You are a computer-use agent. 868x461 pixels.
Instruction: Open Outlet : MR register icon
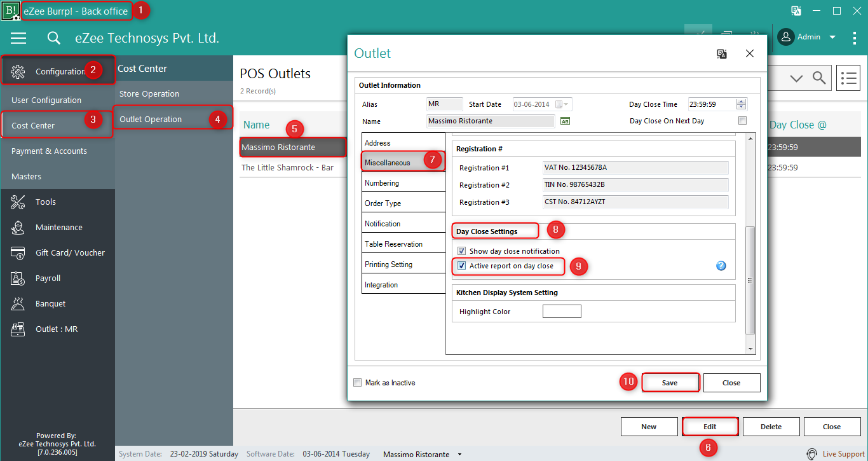18,329
